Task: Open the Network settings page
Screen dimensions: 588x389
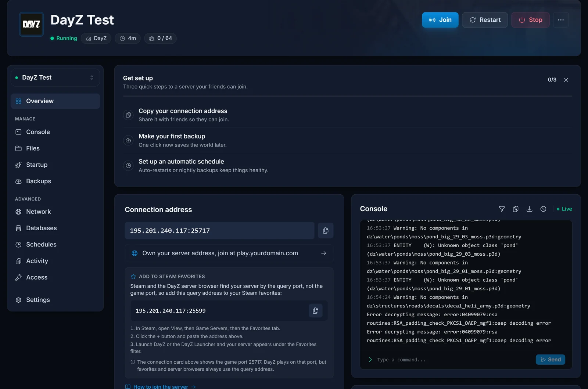Action: pos(55,212)
